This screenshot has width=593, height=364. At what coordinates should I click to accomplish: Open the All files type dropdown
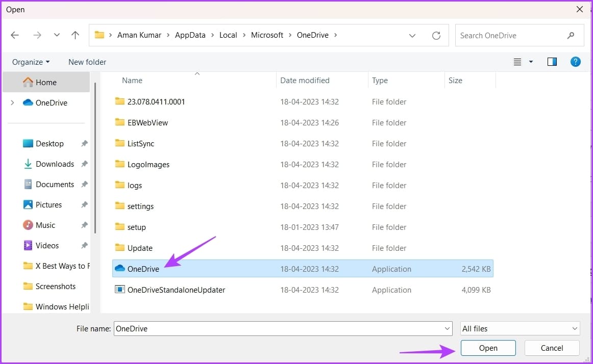point(520,328)
